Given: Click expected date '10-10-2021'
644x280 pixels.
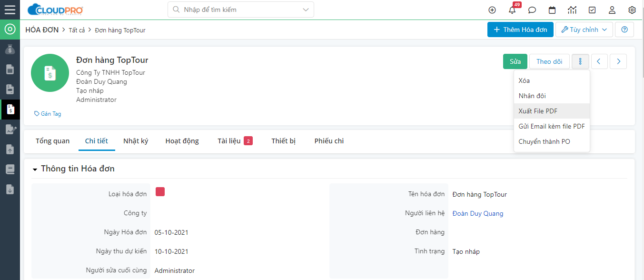Looking at the screenshot, I should pos(171,251).
